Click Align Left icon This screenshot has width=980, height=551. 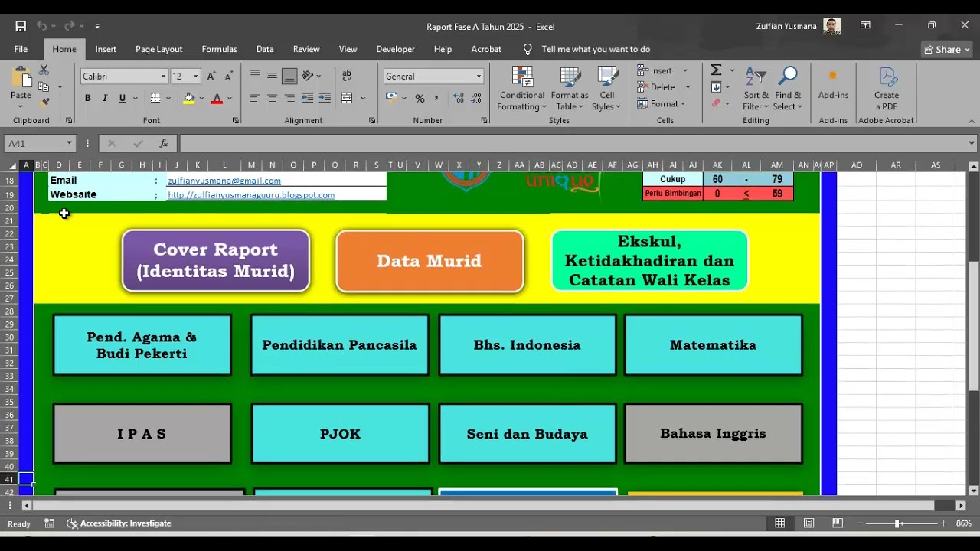point(254,98)
